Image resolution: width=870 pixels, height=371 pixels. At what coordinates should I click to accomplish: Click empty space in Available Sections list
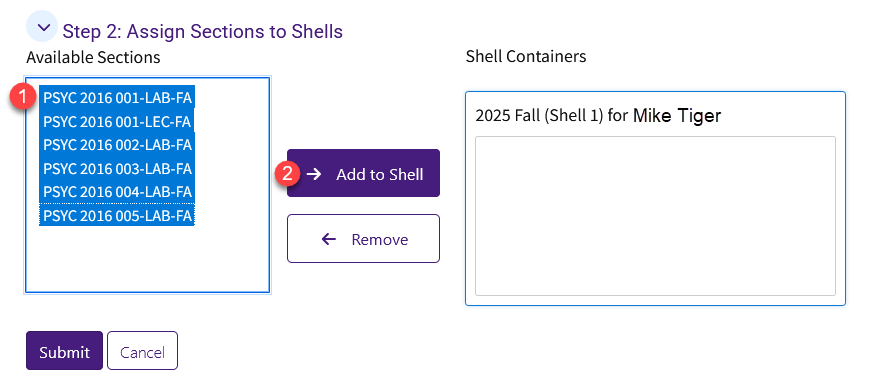(147, 258)
